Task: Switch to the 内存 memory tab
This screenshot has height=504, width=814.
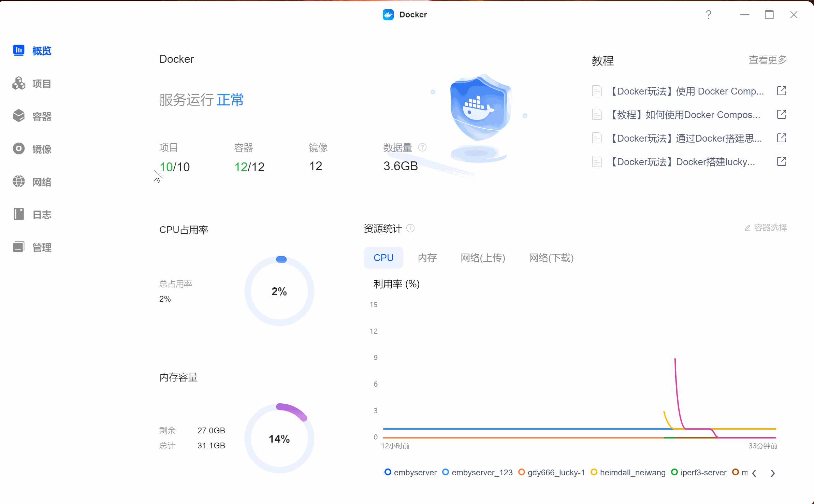Action: tap(427, 258)
